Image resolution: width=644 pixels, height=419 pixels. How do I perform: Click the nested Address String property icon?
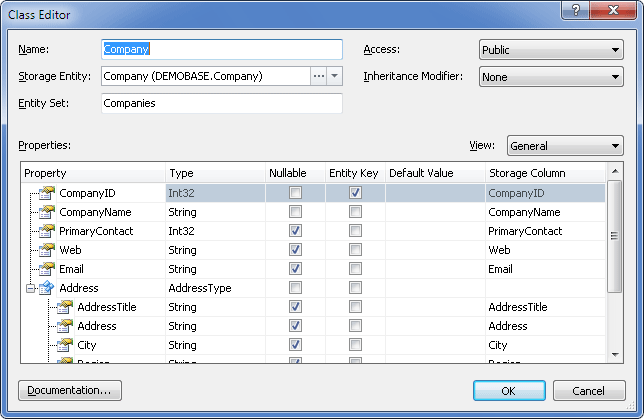coord(65,326)
